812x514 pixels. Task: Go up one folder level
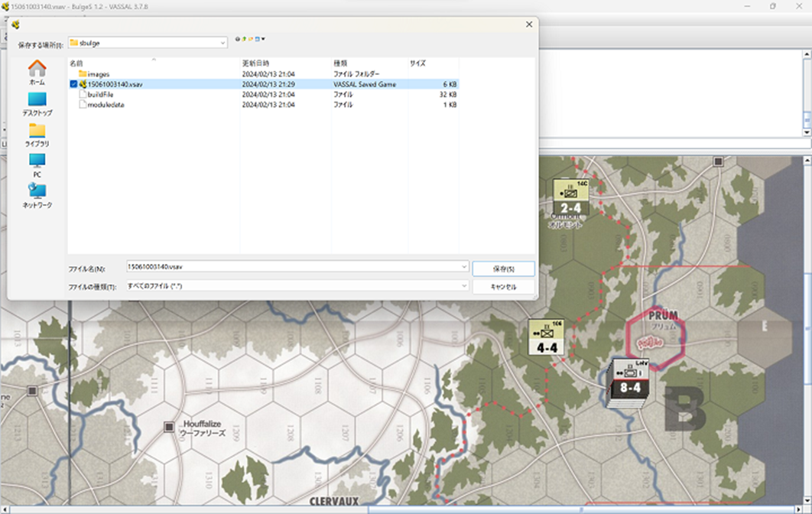pyautogui.click(x=244, y=39)
